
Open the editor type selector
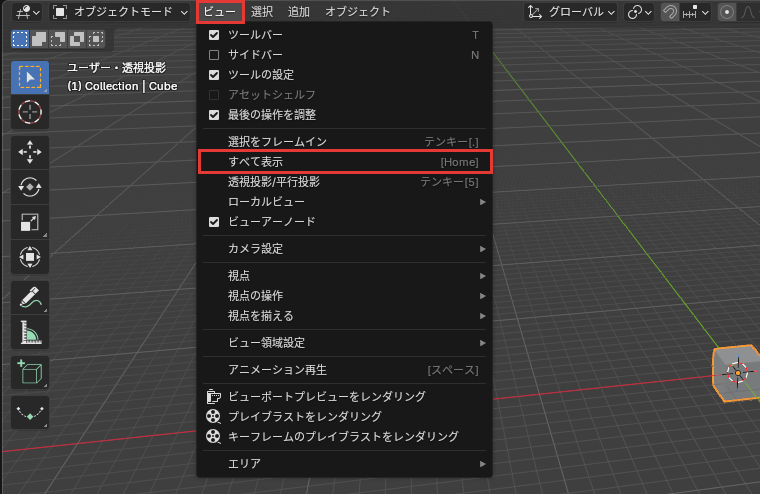[x=27, y=12]
